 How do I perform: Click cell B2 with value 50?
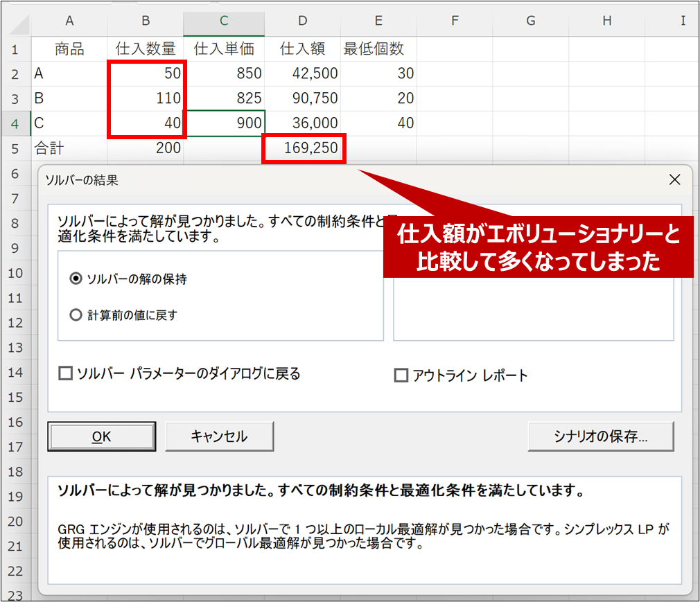pos(146,73)
